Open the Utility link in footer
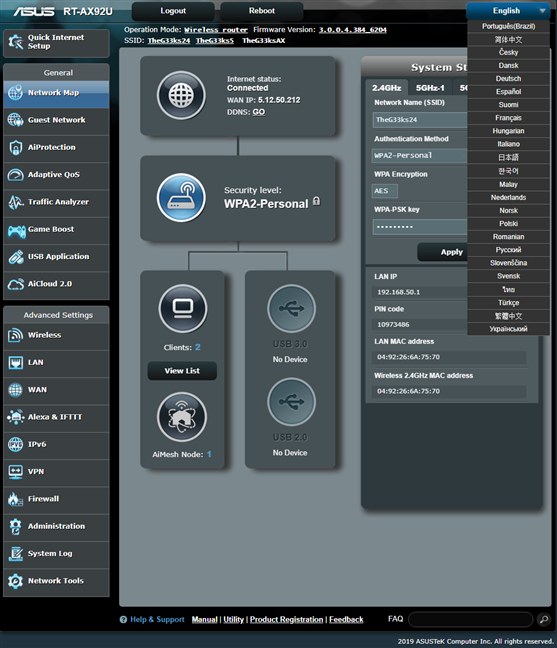 click(233, 619)
